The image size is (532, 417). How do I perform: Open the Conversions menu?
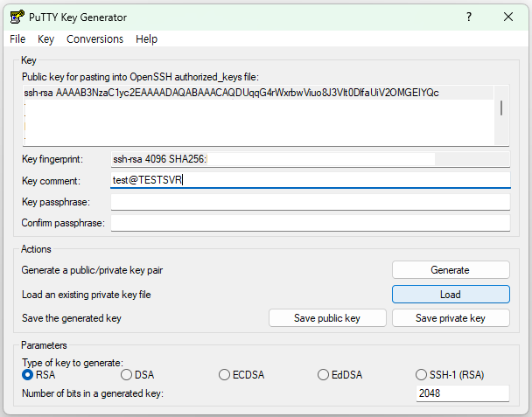(x=95, y=39)
